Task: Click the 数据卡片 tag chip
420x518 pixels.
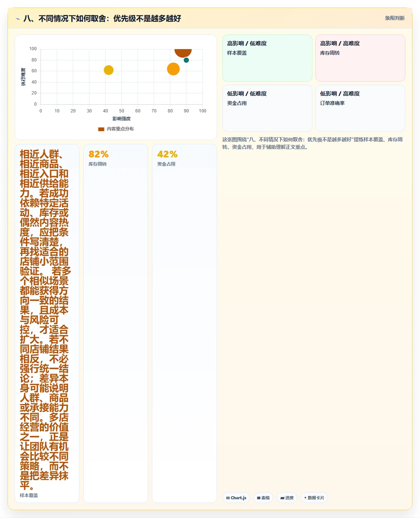Action: click(314, 498)
